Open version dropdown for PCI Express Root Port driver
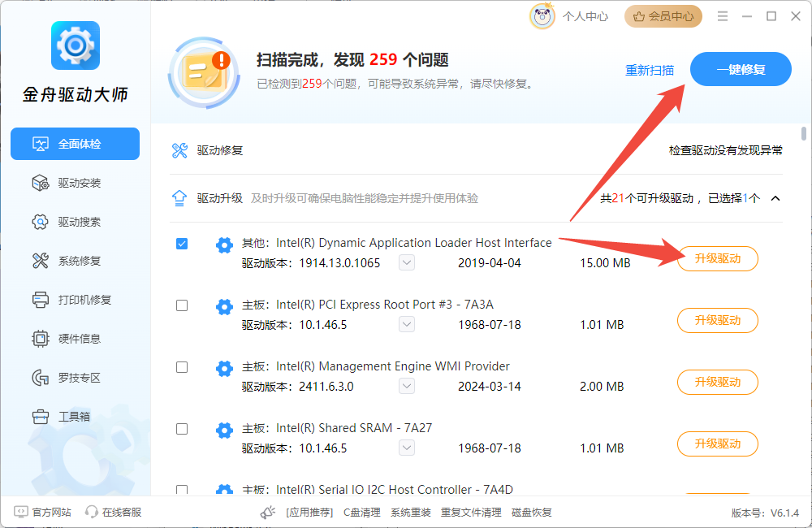This screenshot has width=812, height=528. (x=407, y=324)
